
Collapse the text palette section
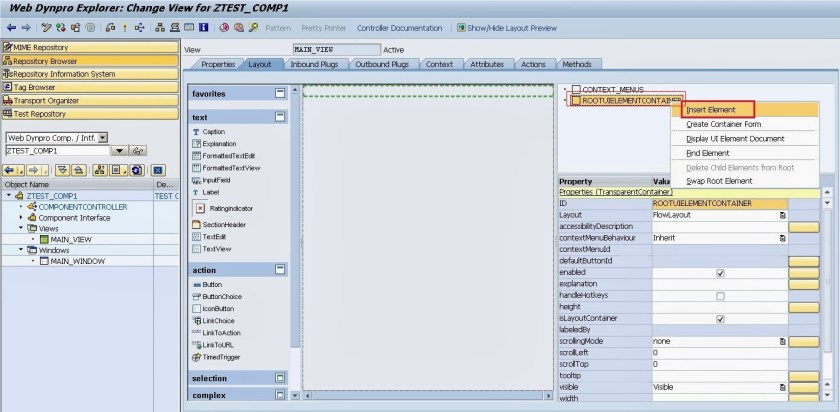(x=280, y=116)
